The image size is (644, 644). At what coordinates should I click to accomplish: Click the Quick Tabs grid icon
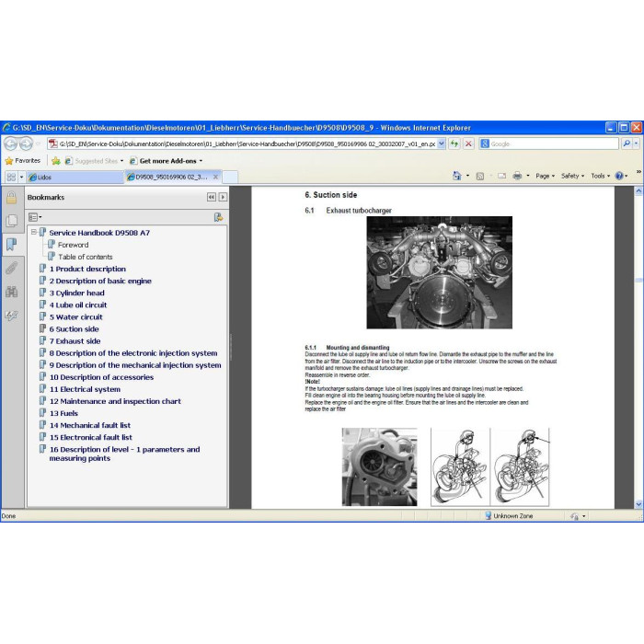11,177
